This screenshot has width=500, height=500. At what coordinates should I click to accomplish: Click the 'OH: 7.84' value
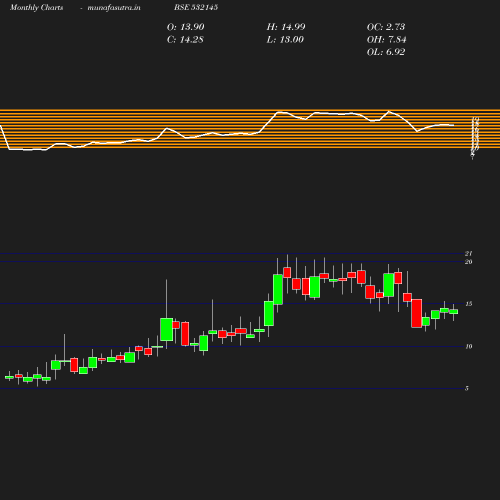[386, 40]
